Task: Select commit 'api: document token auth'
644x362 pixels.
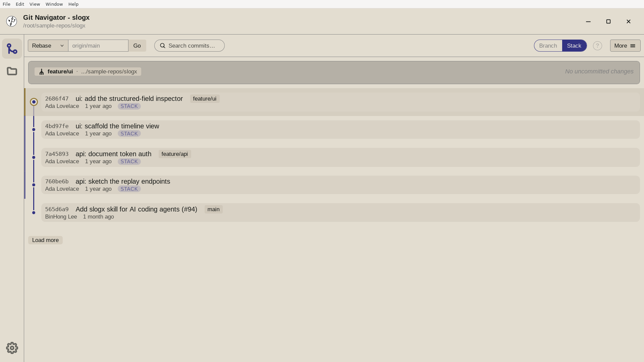Action: 340,158
